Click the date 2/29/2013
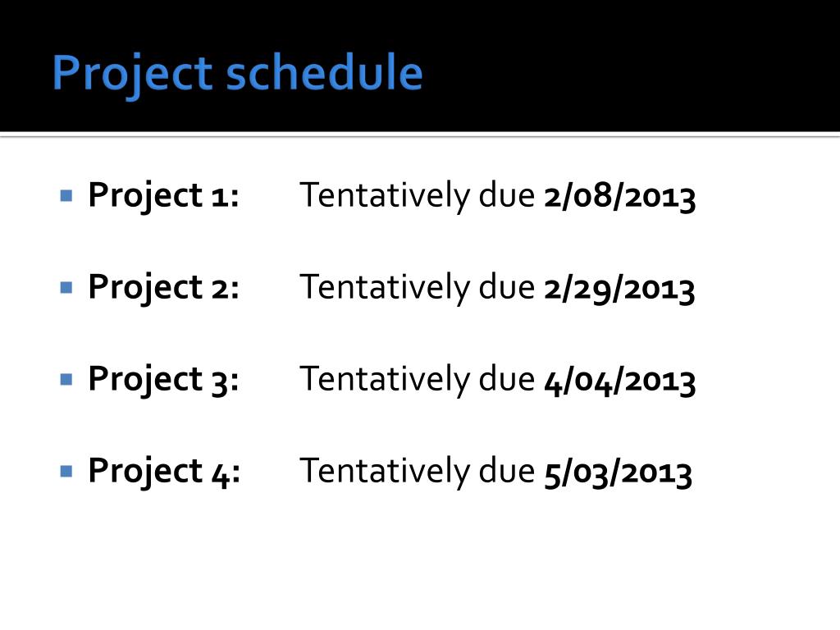The width and height of the screenshot is (840, 630). [620, 289]
